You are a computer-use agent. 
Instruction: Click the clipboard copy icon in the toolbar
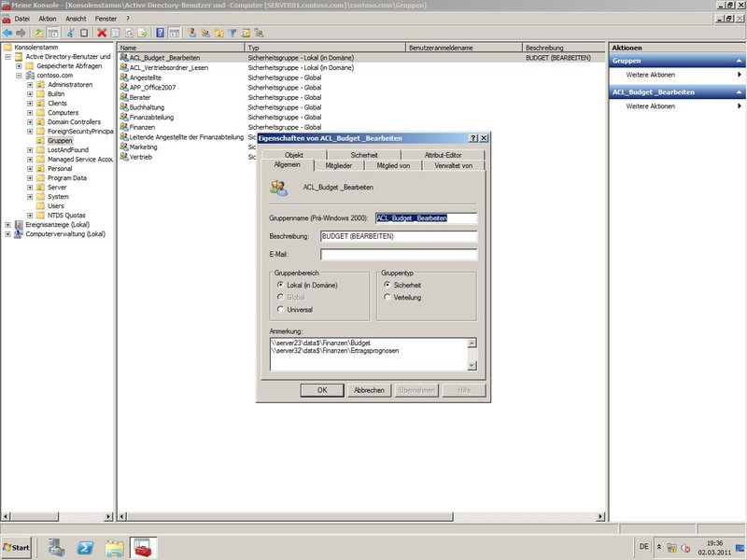84,33
